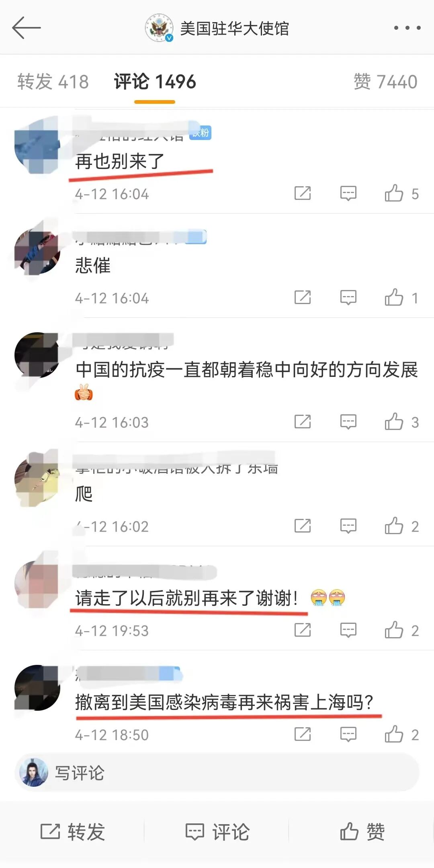Open the three-dot more options menu

pyautogui.click(x=407, y=28)
